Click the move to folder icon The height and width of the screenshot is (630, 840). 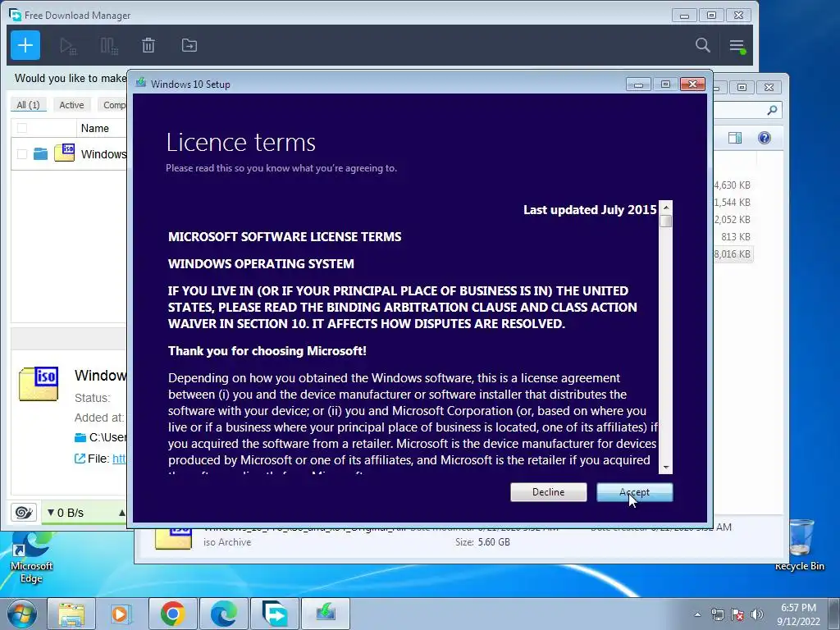pos(189,46)
